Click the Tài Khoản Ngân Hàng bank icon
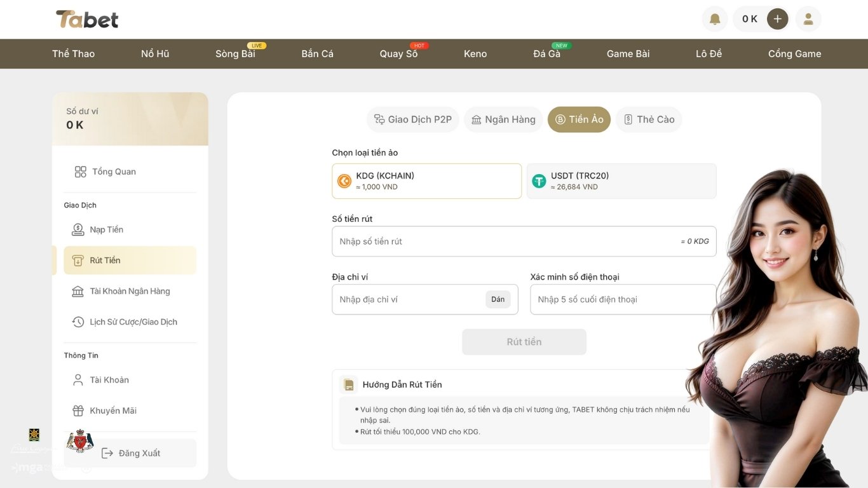This screenshot has width=868, height=488. coord(78,291)
